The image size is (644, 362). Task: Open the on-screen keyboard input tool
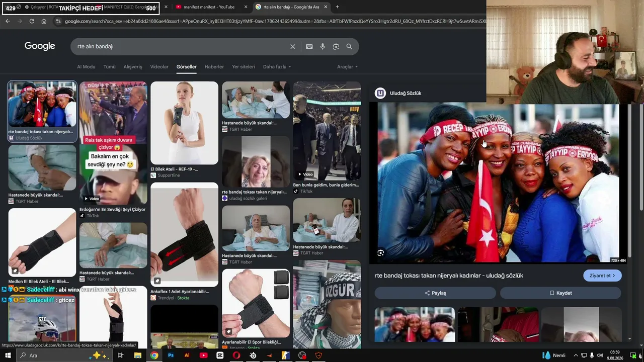(x=309, y=47)
